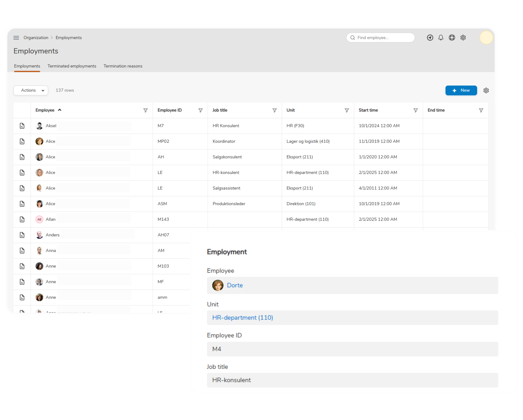Filter the Employee column
523x420 pixels.
(x=146, y=110)
